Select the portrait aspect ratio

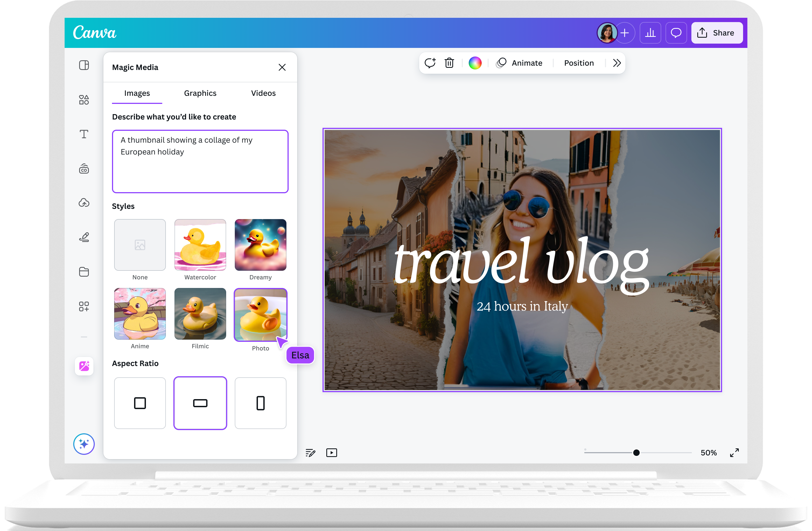[x=260, y=403]
